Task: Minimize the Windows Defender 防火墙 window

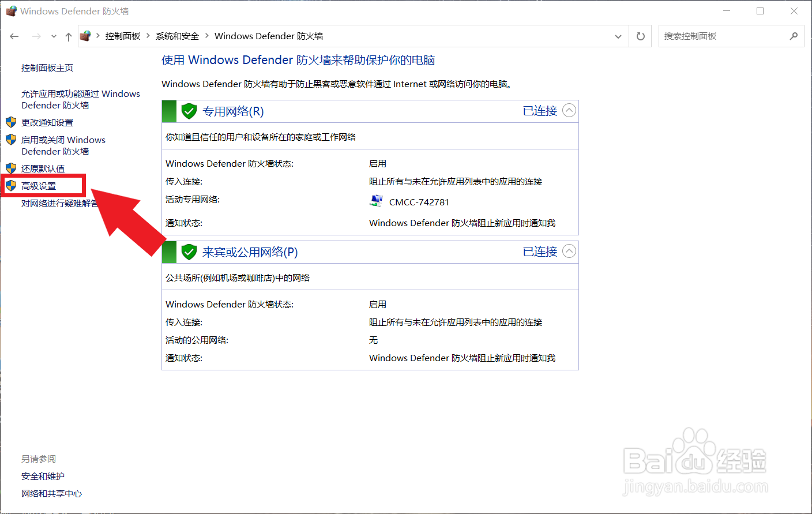Action: [x=727, y=11]
